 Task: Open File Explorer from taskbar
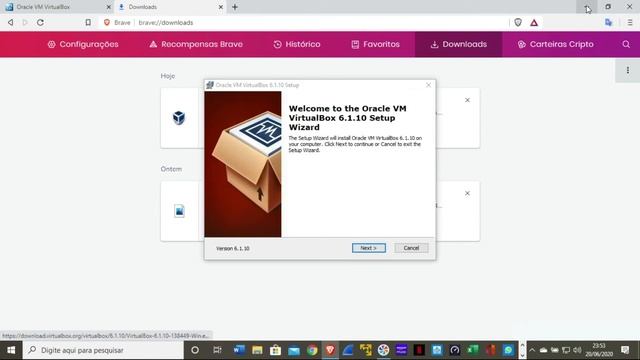(257, 350)
